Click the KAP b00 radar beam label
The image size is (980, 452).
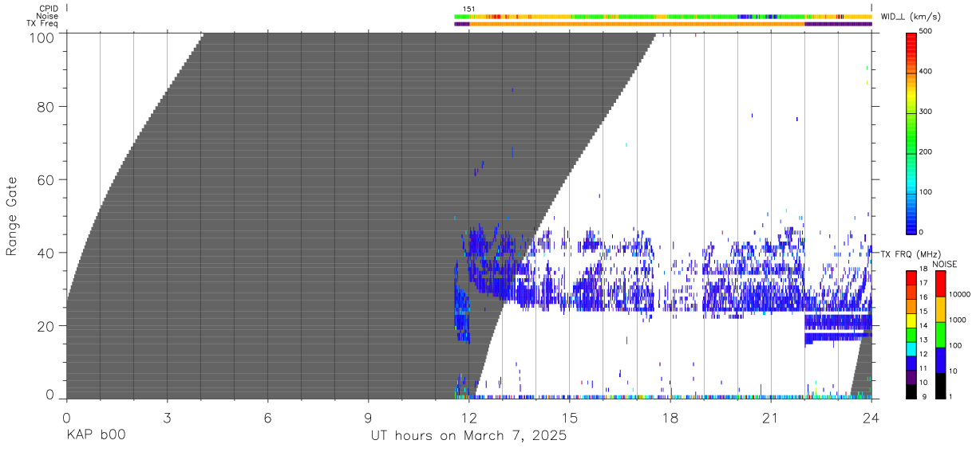point(96,435)
